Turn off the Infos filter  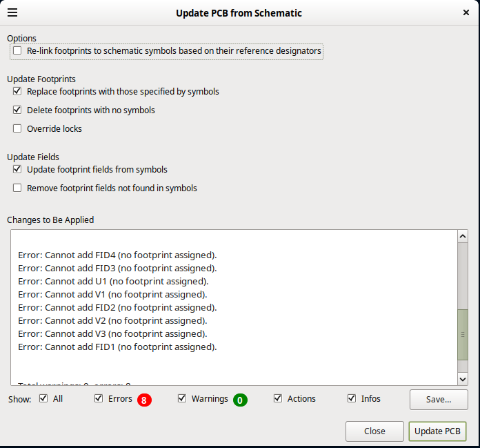(352, 398)
